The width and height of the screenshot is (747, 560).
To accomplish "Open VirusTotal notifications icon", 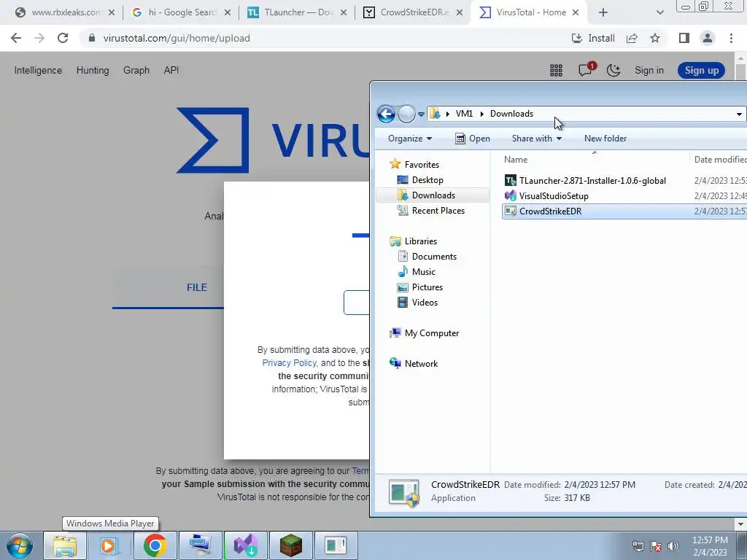I will coord(586,69).
